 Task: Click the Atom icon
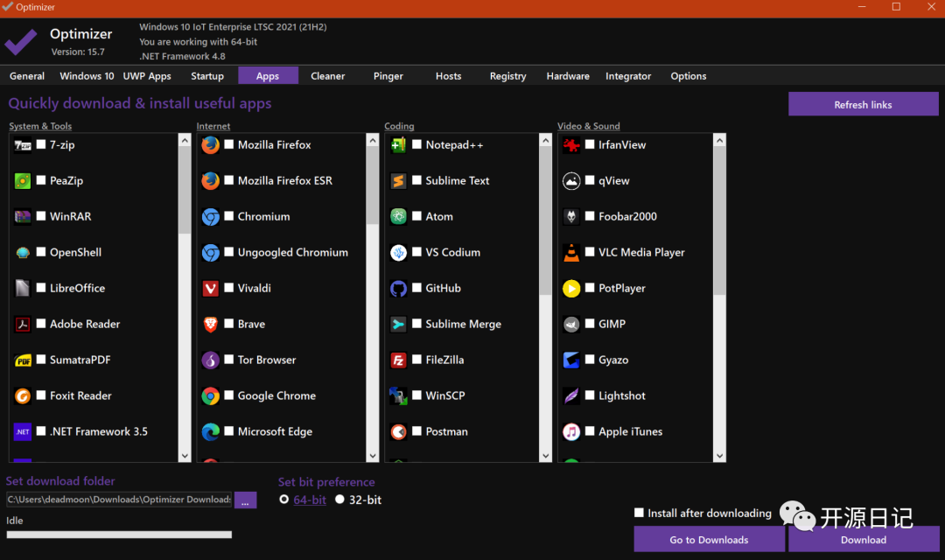pos(398,216)
